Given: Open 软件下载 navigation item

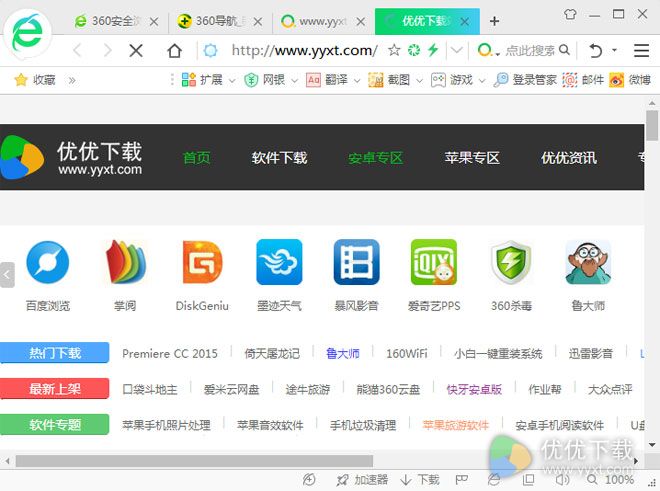Looking at the screenshot, I should [x=279, y=158].
